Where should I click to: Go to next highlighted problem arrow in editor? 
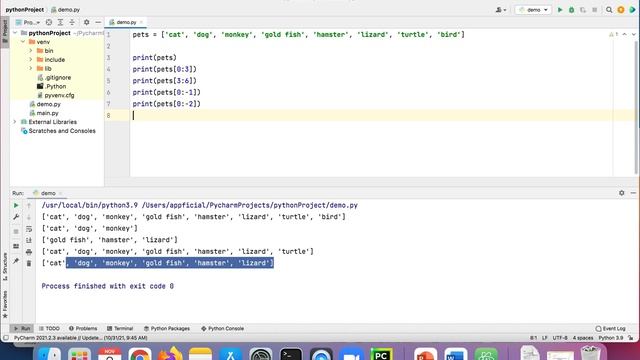[633, 34]
